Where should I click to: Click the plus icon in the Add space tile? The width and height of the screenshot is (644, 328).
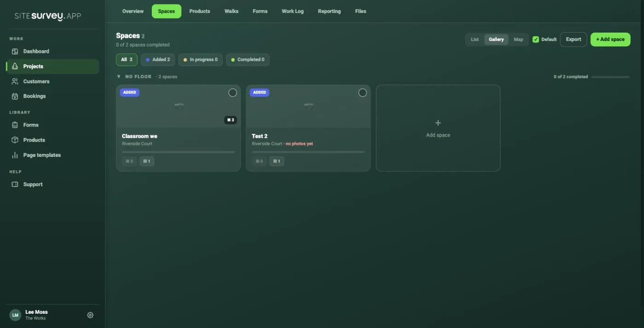coord(438,123)
